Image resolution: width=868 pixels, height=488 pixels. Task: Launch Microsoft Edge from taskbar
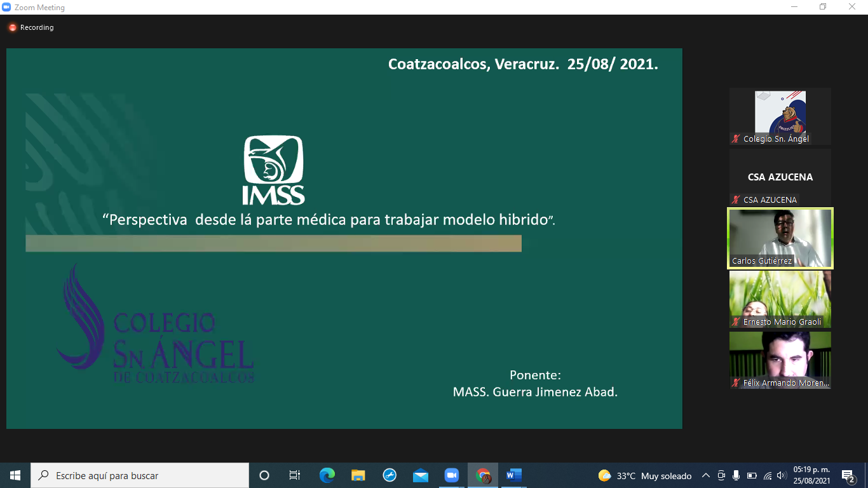point(327,475)
